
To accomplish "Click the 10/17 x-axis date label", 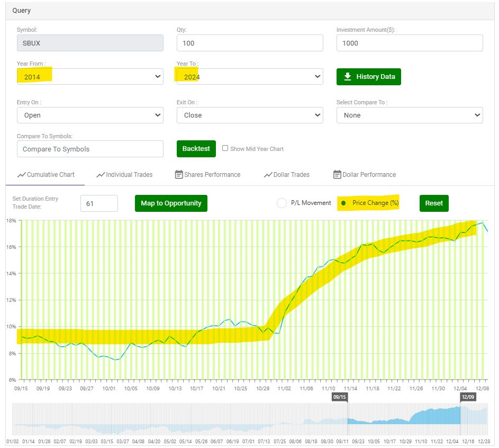I will click(x=197, y=389).
